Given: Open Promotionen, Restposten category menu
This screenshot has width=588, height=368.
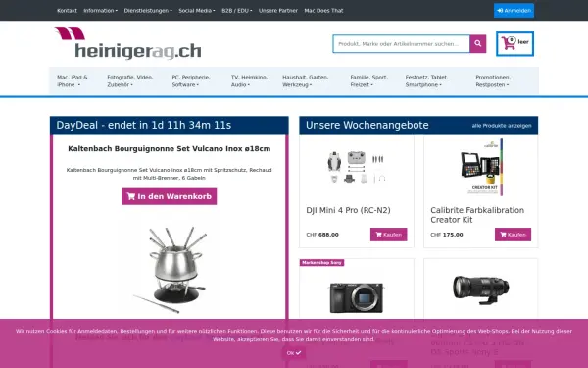Looking at the screenshot, I should pos(493,80).
